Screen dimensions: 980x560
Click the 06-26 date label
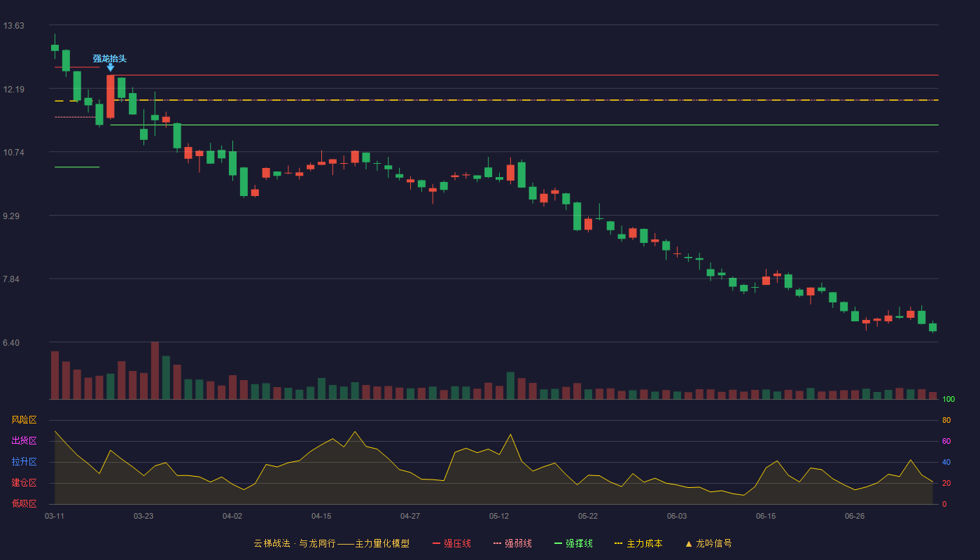(855, 516)
